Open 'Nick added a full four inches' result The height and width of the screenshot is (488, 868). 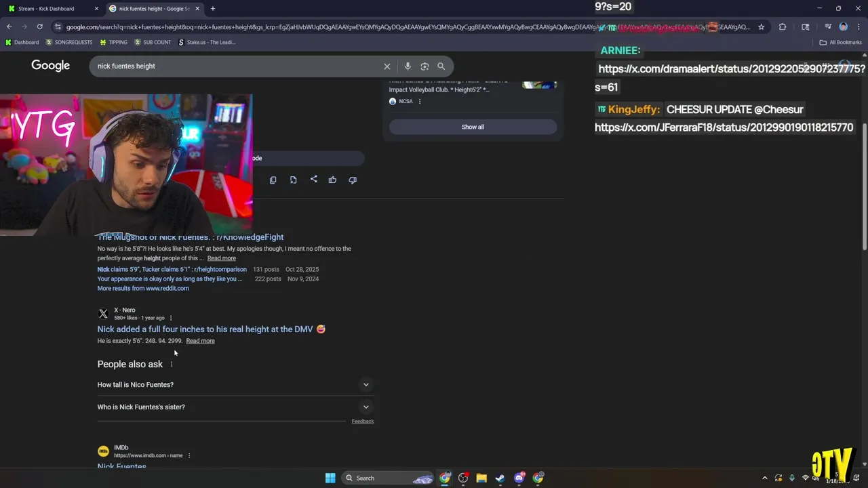[211, 329]
